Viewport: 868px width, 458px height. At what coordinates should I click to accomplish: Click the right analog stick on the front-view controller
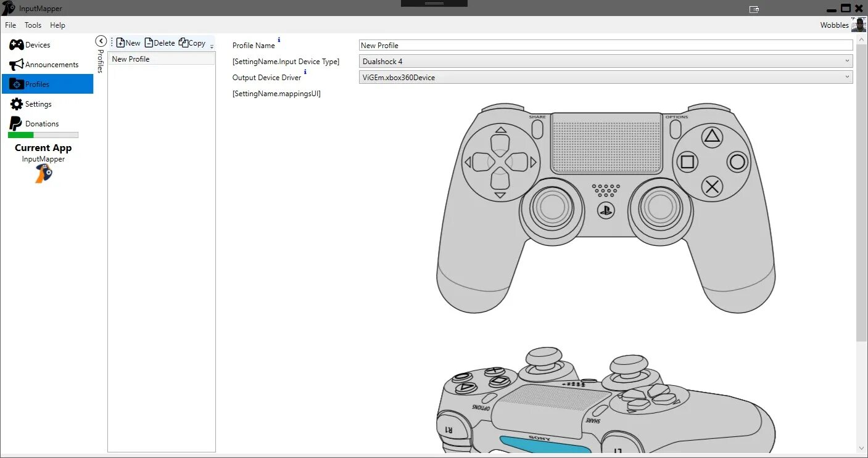660,209
